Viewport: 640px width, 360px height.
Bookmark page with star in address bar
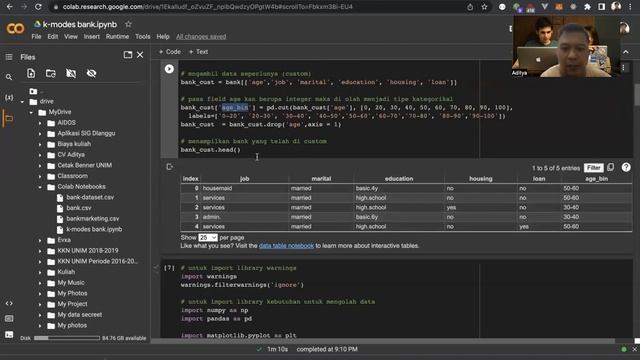pos(484,7)
